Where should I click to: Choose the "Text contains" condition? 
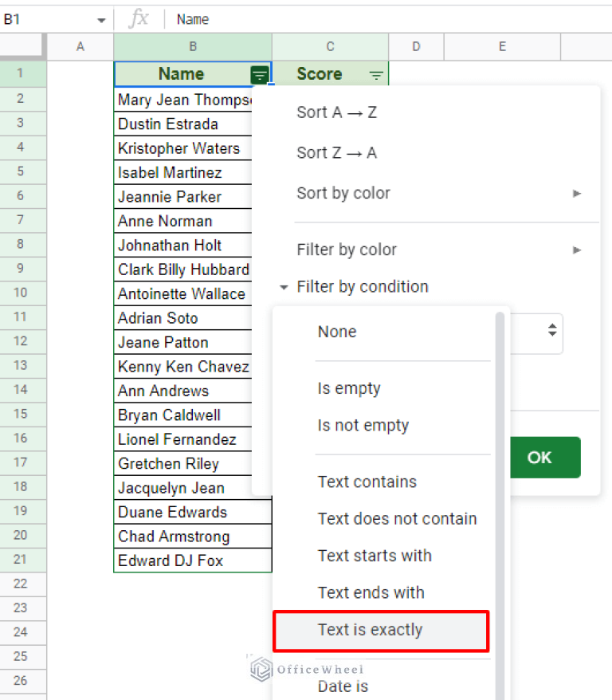point(367,482)
